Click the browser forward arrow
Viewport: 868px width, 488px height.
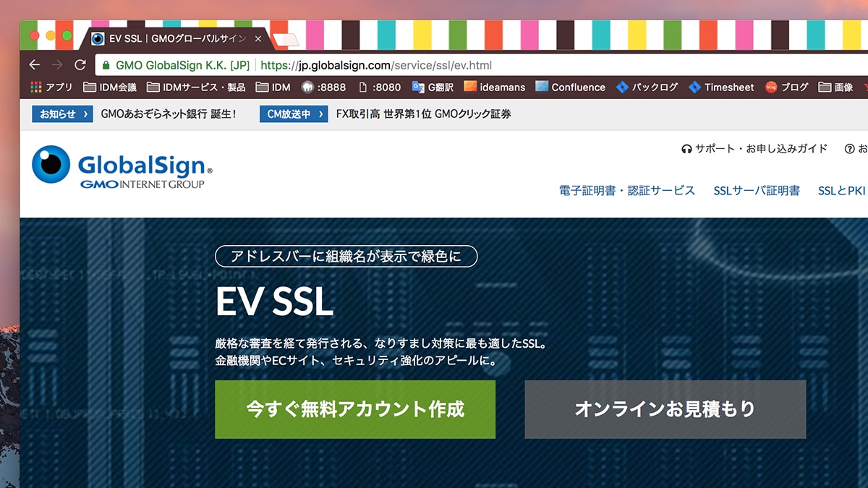tap(57, 65)
